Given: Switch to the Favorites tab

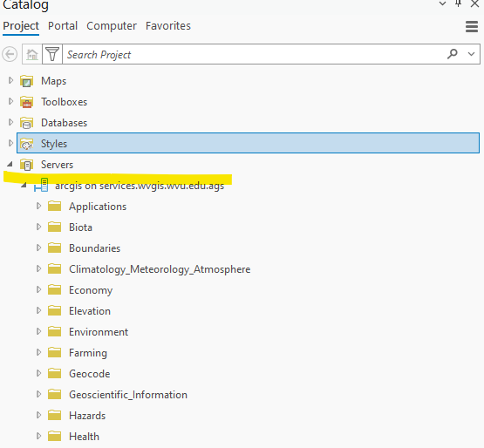Looking at the screenshot, I should [x=168, y=26].
